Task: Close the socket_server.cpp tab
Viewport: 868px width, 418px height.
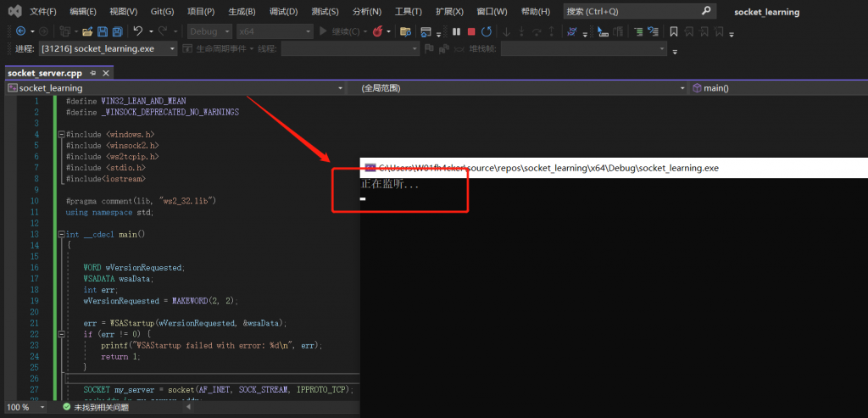Action: [x=105, y=73]
